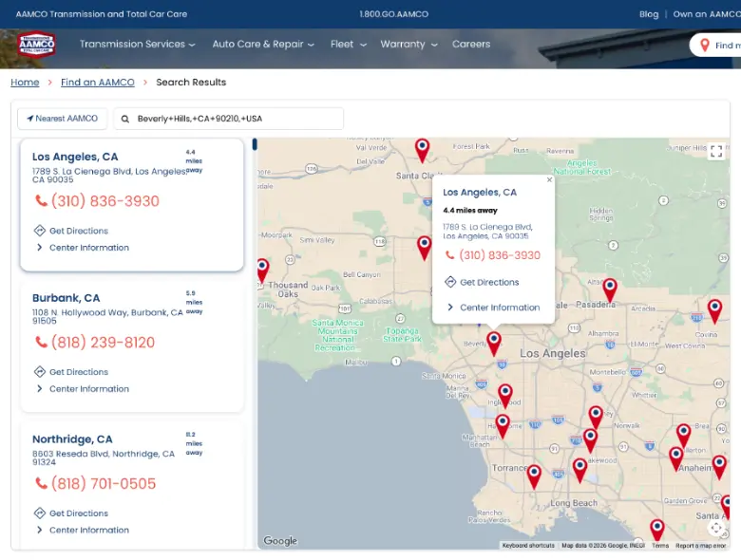Click the Nearest AAMCO button

(63, 119)
